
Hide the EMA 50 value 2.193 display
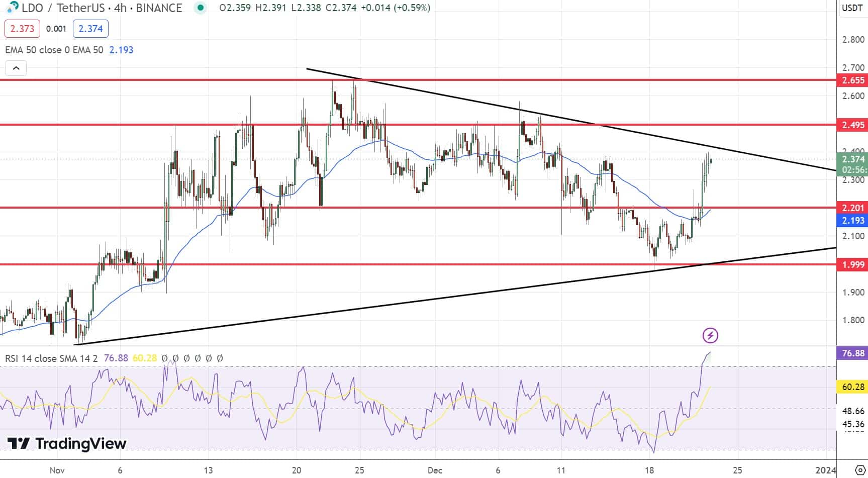click(x=120, y=50)
